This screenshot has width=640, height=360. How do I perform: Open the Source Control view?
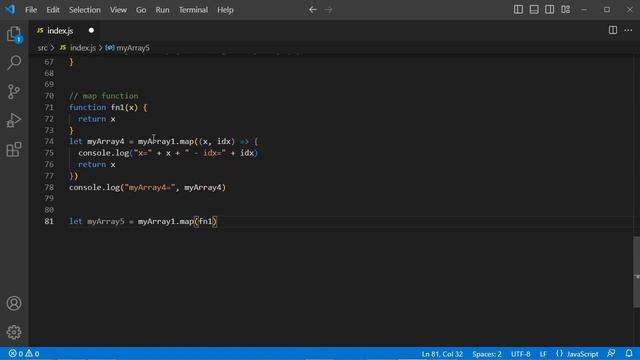[14, 91]
